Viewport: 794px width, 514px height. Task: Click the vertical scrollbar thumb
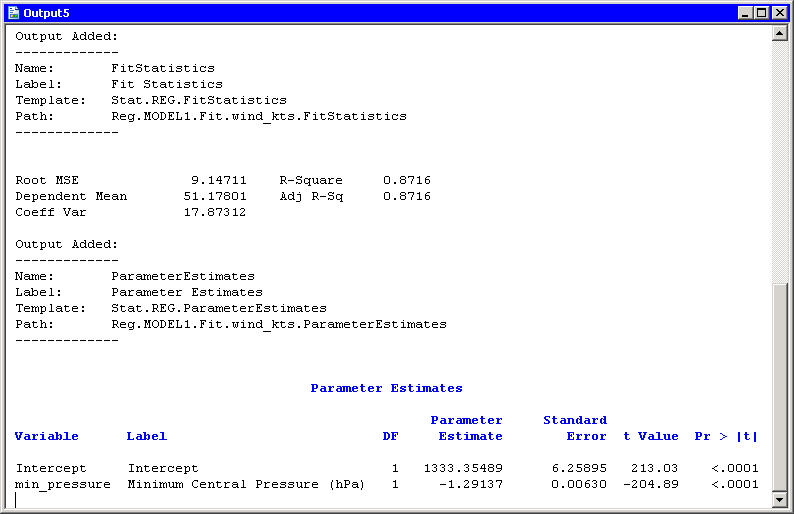[780, 387]
